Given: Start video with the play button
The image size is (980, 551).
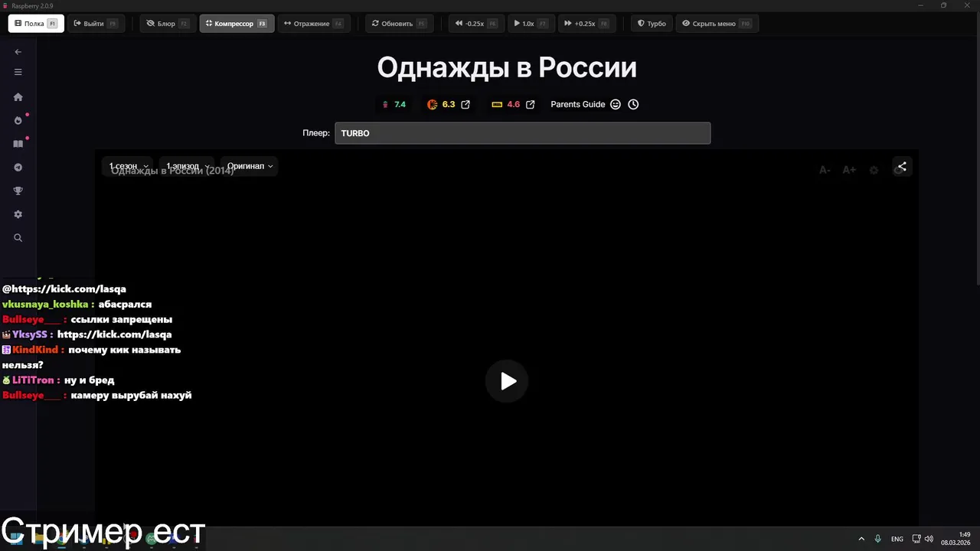Looking at the screenshot, I should point(507,381).
